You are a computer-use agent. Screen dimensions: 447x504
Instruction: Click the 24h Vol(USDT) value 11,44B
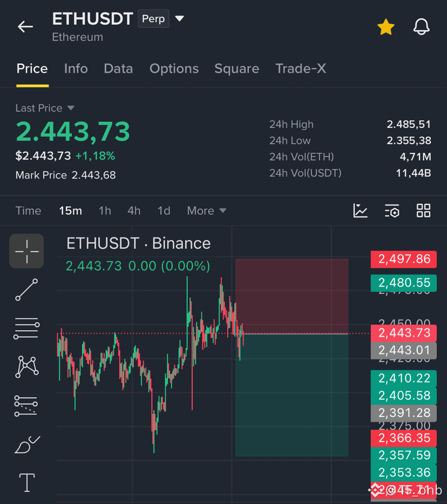click(413, 173)
